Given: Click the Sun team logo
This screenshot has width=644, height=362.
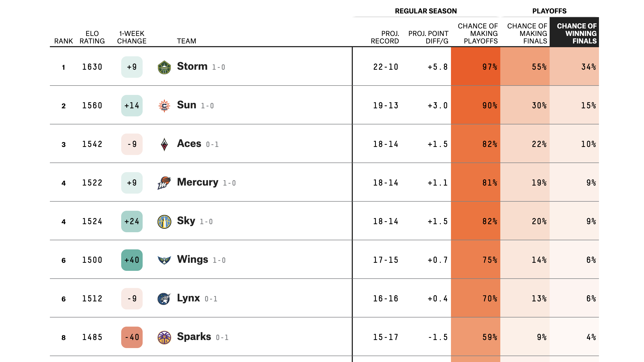Looking at the screenshot, I should 164,106.
